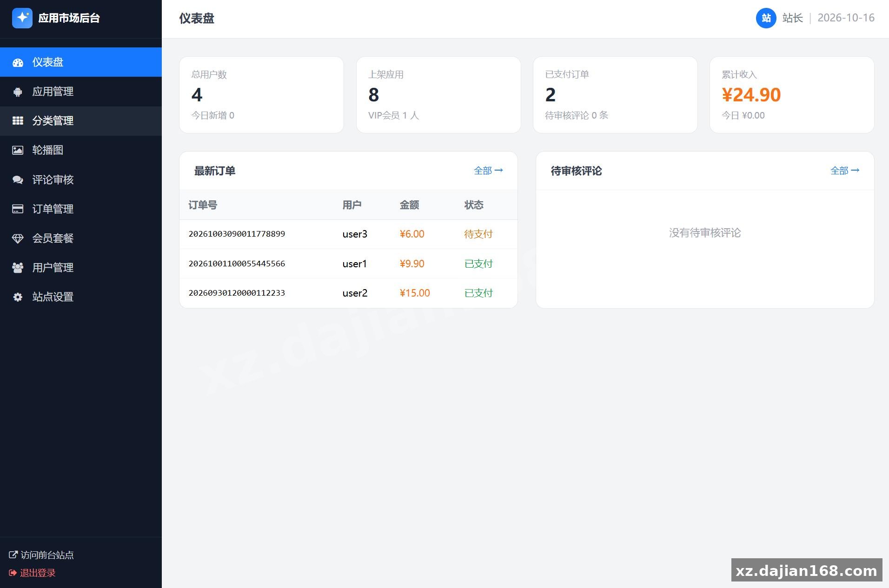Image resolution: width=889 pixels, height=588 pixels.
Task: Click the user3 cell in orders table
Action: point(355,234)
